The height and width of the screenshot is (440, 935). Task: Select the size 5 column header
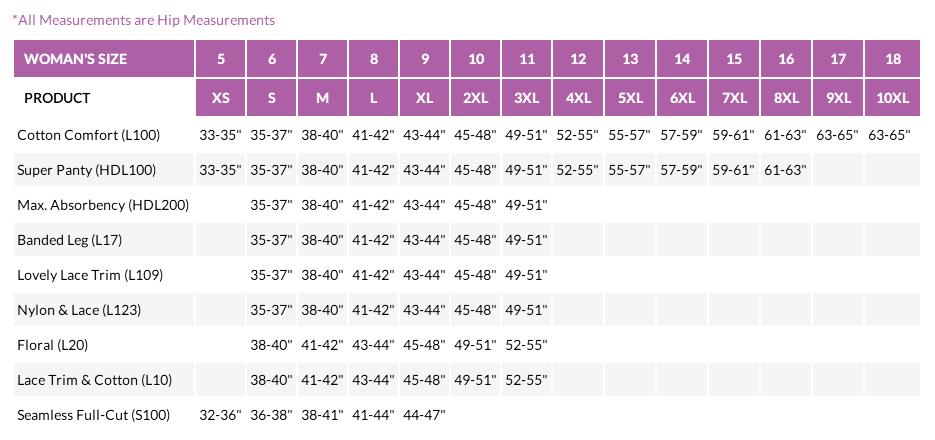(221, 59)
